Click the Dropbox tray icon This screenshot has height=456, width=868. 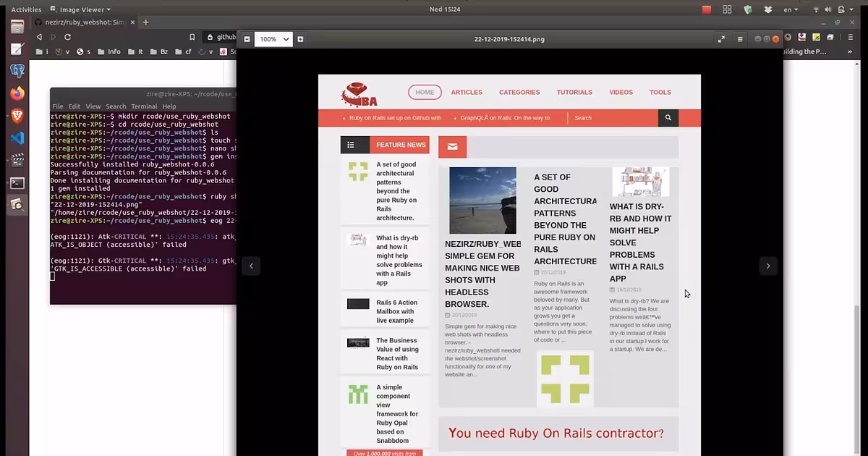coord(768,9)
